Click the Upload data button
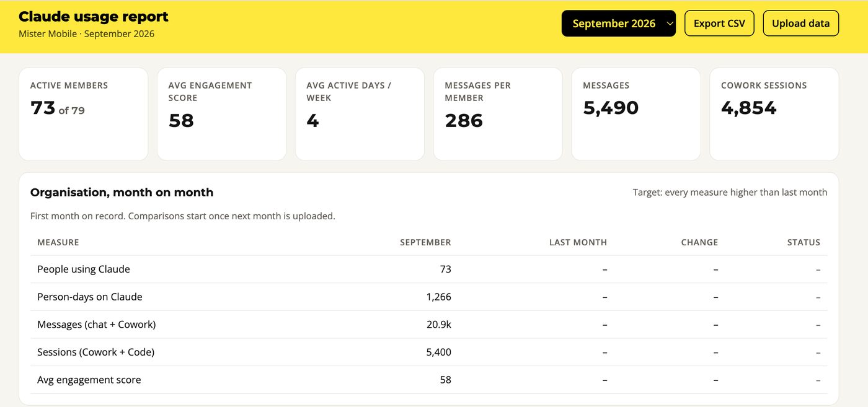The width and height of the screenshot is (868, 407). pos(800,24)
